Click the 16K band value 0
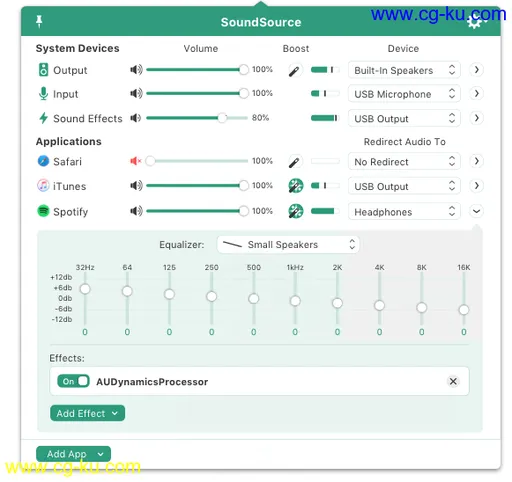The height and width of the screenshot is (482, 512). pos(464,332)
